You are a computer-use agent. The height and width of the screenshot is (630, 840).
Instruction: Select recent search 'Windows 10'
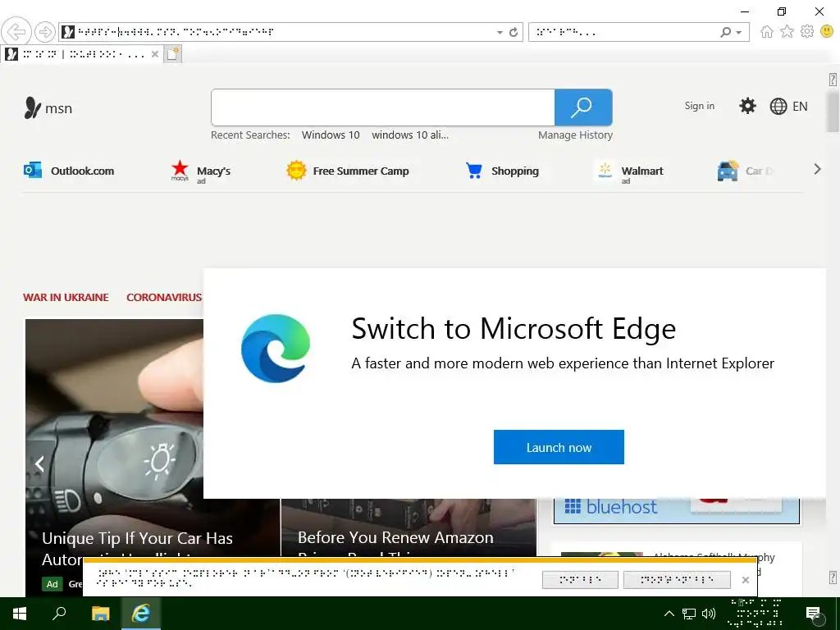[x=331, y=135]
